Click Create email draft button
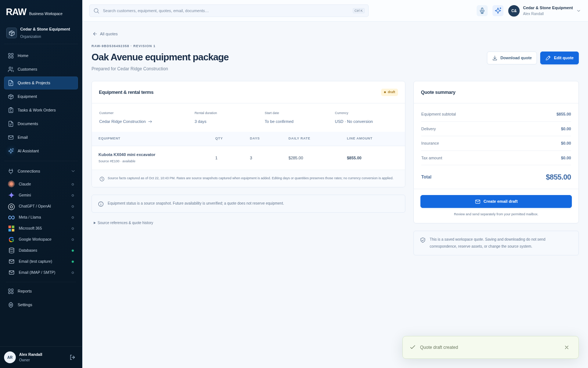Image resolution: width=588 pixels, height=368 pixels. [x=496, y=201]
